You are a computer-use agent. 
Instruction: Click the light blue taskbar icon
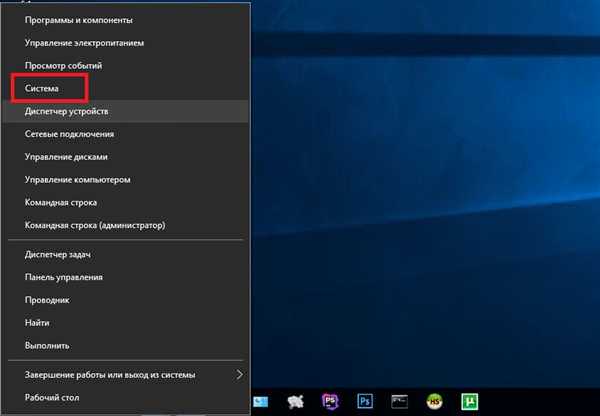coord(261,401)
